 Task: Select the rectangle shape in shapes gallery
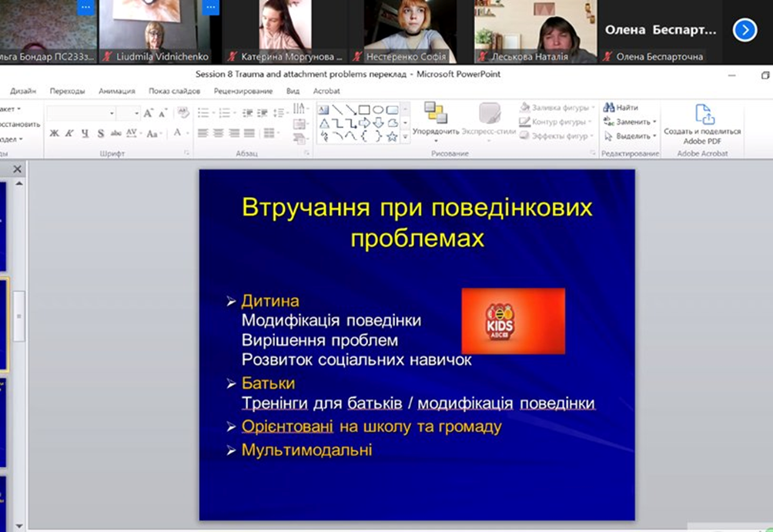(x=364, y=109)
